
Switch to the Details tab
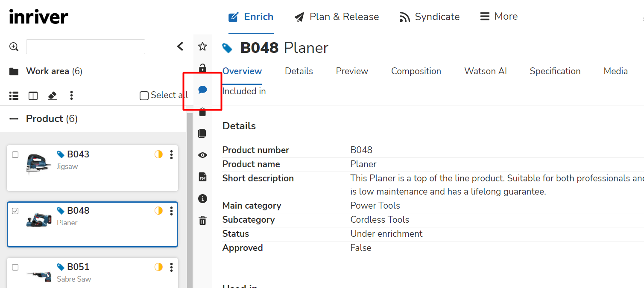299,71
